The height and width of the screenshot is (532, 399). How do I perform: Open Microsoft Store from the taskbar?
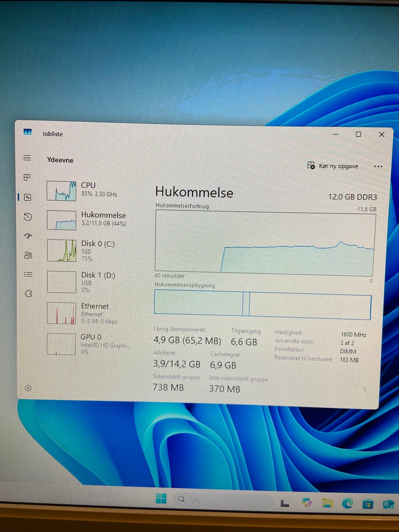pyautogui.click(x=367, y=504)
